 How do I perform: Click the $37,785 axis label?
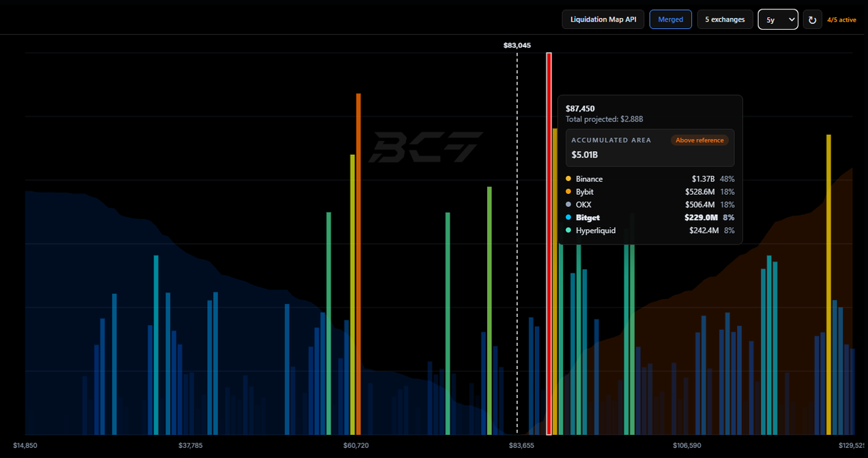[x=190, y=445]
